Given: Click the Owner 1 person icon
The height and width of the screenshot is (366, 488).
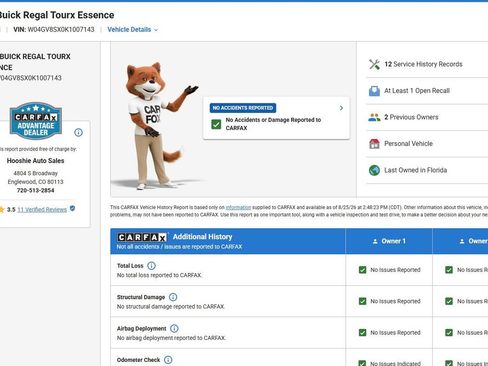Looking at the screenshot, I should tap(375, 241).
